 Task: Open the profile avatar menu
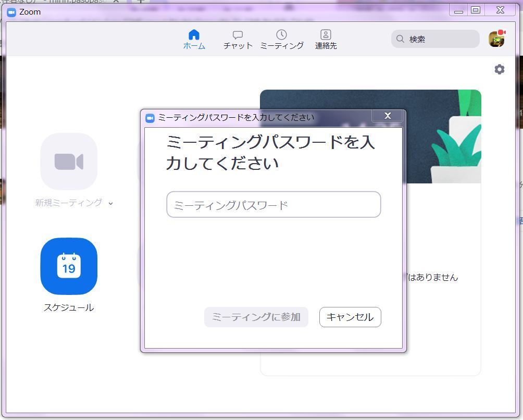(496, 39)
